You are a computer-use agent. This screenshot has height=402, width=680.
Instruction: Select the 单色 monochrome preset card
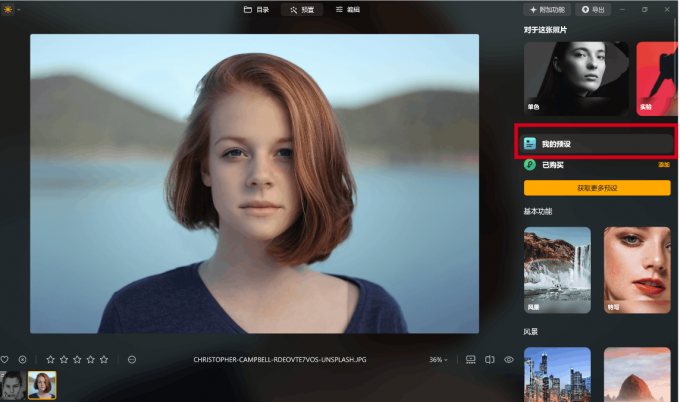click(576, 77)
